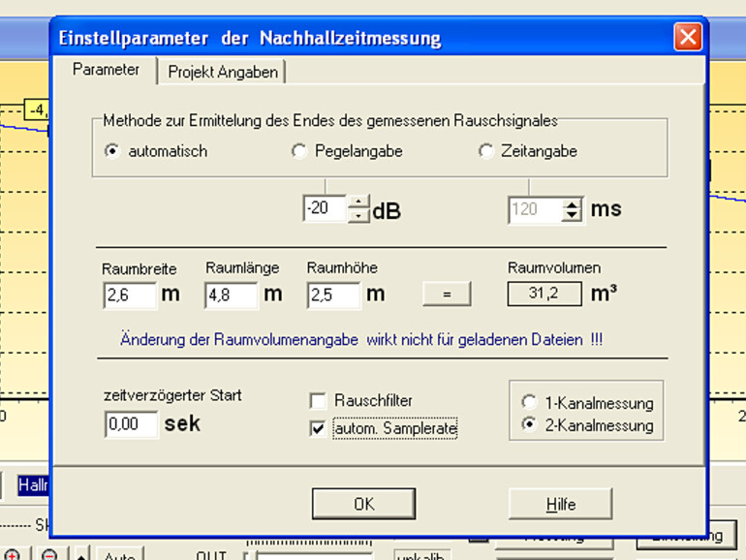Click the ms time input field
This screenshot has height=560, width=746.
(x=534, y=209)
